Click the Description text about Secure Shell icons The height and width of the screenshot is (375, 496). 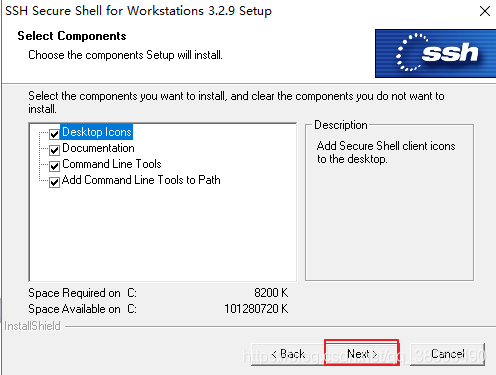(x=386, y=152)
